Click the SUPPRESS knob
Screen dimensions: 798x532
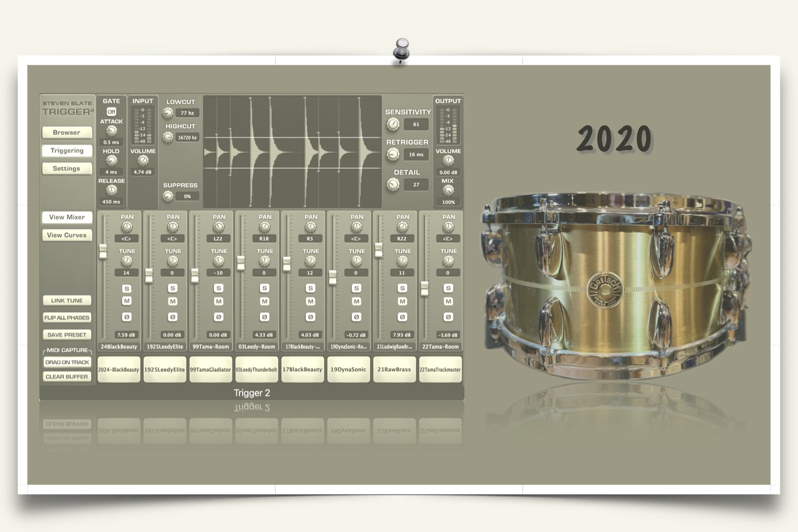(x=168, y=196)
